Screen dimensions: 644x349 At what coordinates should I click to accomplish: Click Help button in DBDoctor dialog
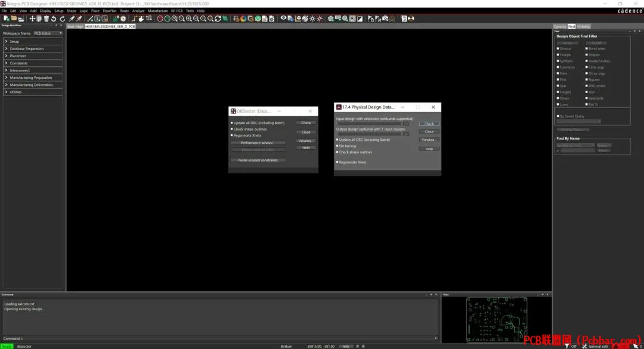pos(306,147)
